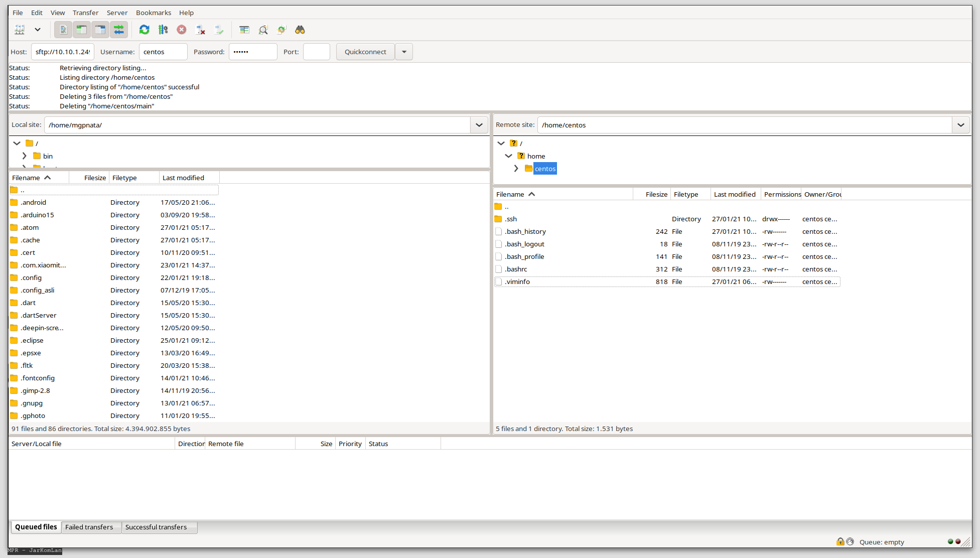The image size is (980, 558).
Task: Sort remote files by Last modified column
Action: tap(734, 194)
